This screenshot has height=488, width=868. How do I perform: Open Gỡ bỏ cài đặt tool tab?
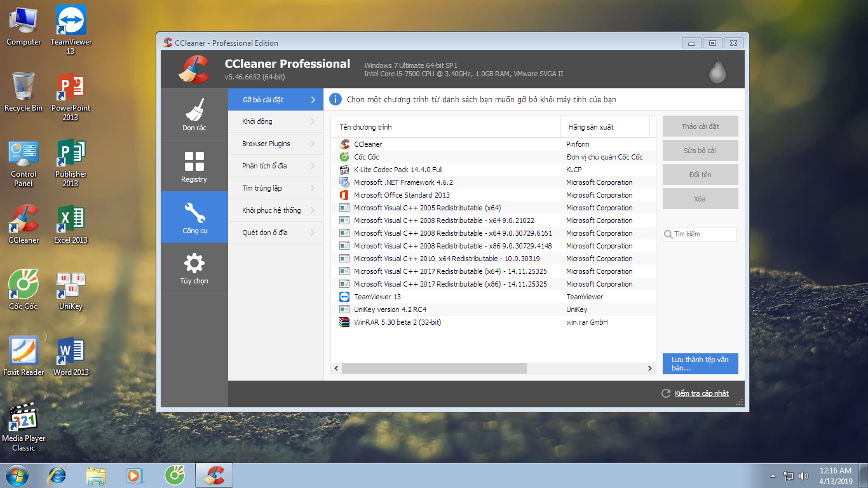(x=276, y=100)
